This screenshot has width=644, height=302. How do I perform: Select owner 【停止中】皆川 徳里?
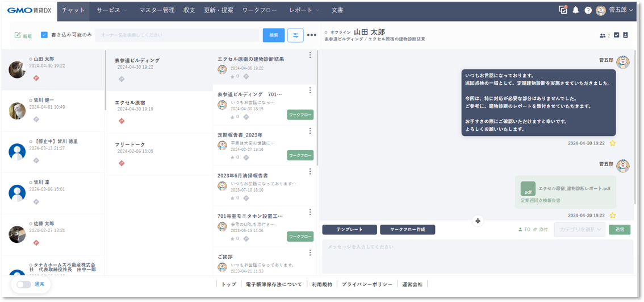[53, 152]
